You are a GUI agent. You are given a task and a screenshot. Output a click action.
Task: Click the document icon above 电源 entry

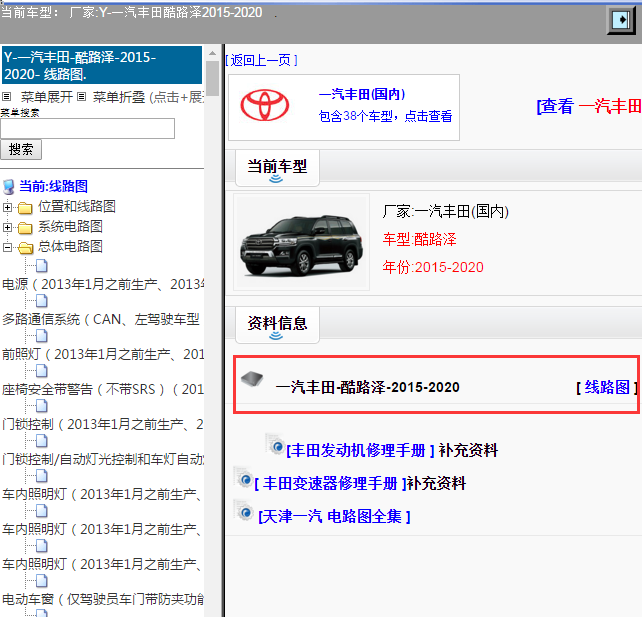[x=41, y=266]
